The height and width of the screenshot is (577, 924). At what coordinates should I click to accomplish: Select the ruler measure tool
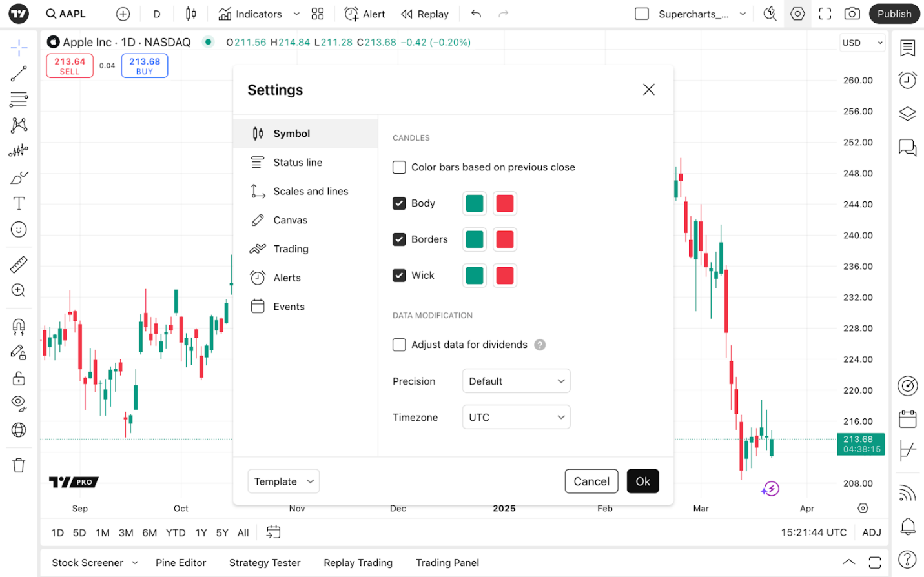click(x=19, y=265)
